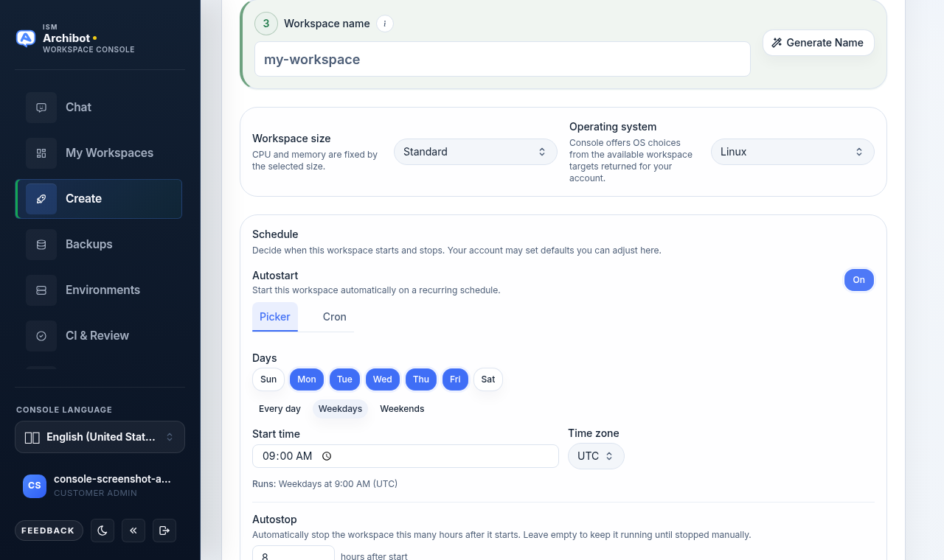Screen dimensions: 944x560
Task: Click the console-screenshot account name
Action: click(x=112, y=479)
